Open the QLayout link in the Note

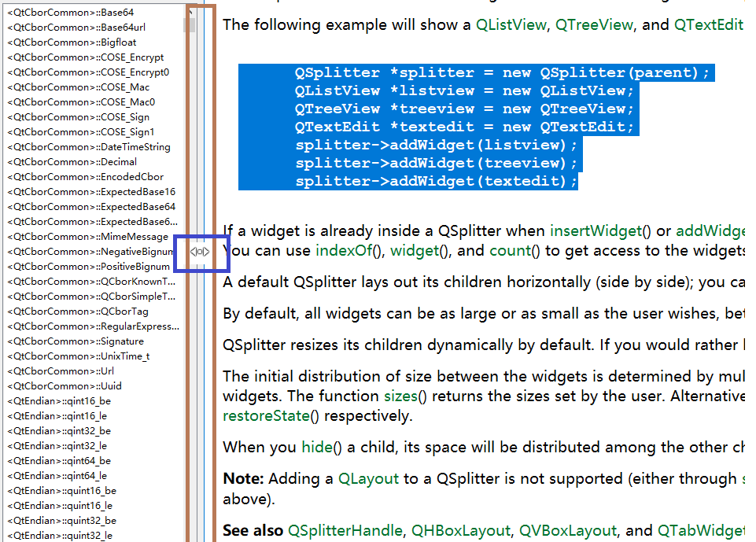tap(369, 479)
